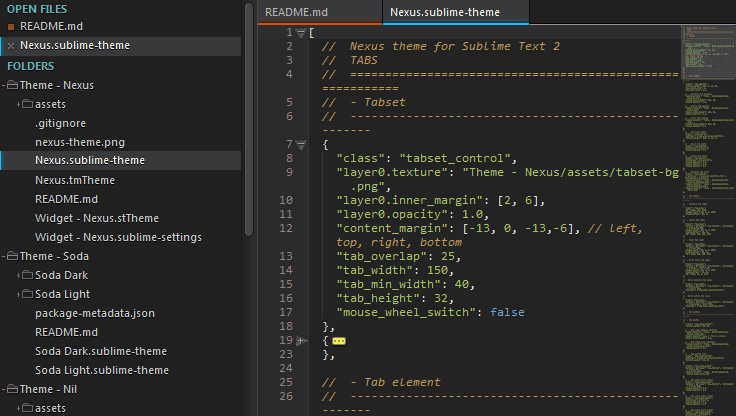736x416 pixels.
Task: Click the "tab_width" key on line 14
Action: [x=378, y=270]
